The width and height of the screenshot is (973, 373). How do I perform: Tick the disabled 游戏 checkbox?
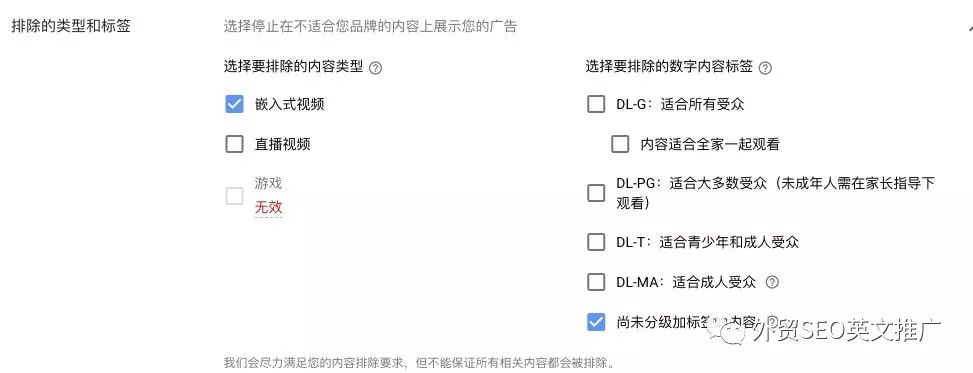234,196
